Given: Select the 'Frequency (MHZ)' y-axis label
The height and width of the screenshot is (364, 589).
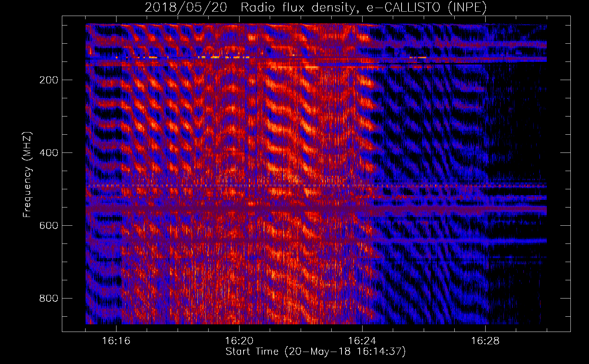Looking at the screenshot, I should coord(27,175).
